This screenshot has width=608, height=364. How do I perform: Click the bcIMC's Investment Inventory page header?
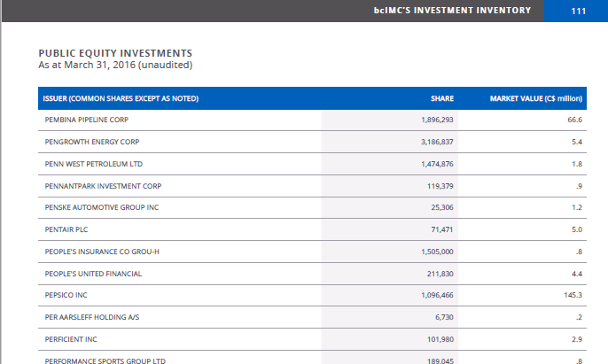pyautogui.click(x=452, y=11)
